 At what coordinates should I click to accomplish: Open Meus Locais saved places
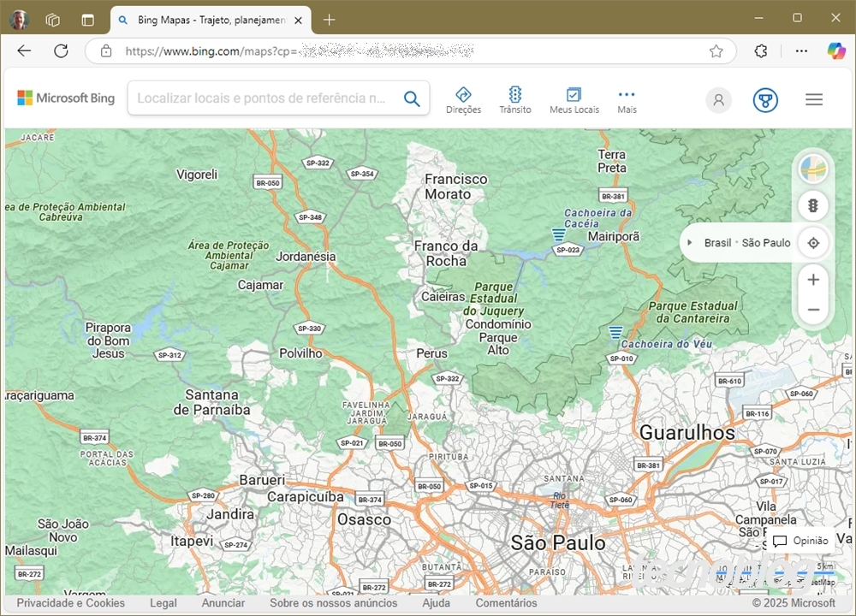pyautogui.click(x=574, y=98)
